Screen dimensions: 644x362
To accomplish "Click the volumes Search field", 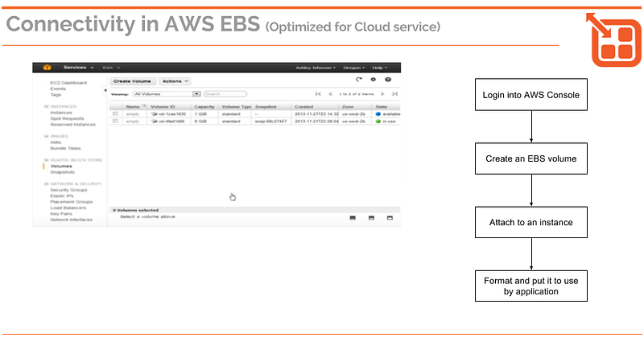I will click(225, 94).
